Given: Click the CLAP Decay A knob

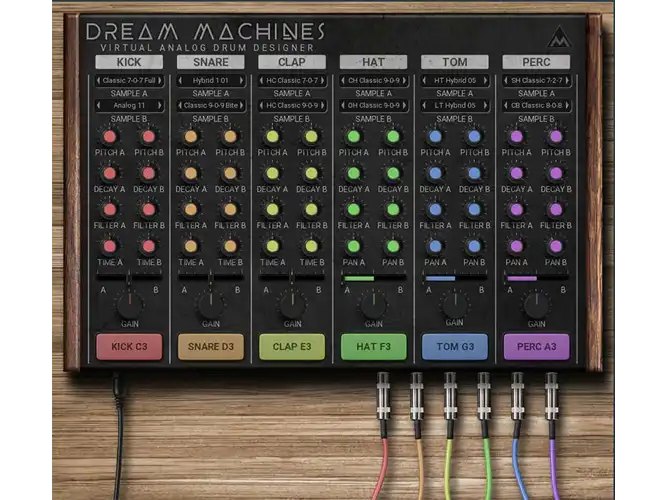Looking at the screenshot, I should tap(272, 173).
